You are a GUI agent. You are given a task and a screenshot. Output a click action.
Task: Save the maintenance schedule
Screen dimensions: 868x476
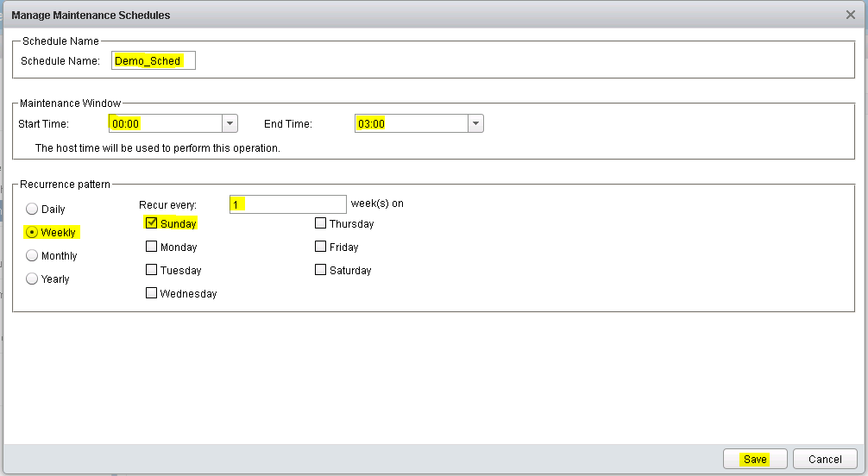point(755,459)
